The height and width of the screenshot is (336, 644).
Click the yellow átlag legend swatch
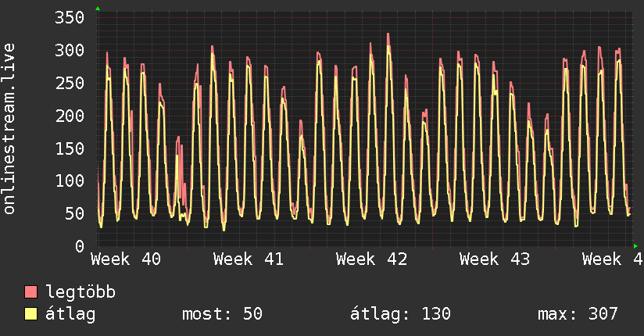pos(30,314)
